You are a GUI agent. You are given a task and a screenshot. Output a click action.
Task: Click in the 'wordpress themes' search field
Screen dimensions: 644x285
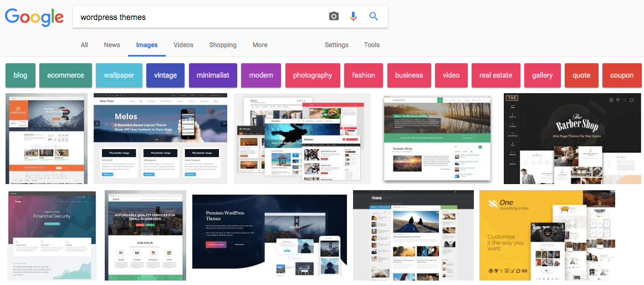[200, 17]
